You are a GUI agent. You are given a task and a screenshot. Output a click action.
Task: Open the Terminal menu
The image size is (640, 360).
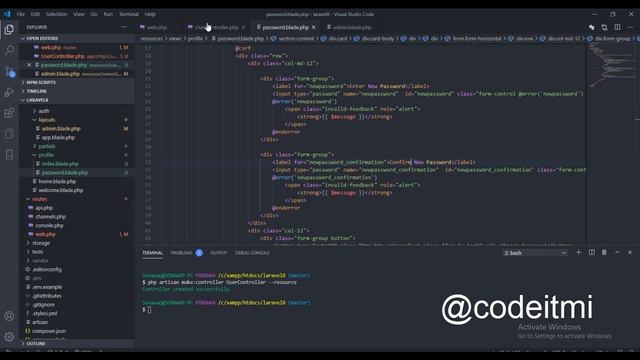[129, 14]
